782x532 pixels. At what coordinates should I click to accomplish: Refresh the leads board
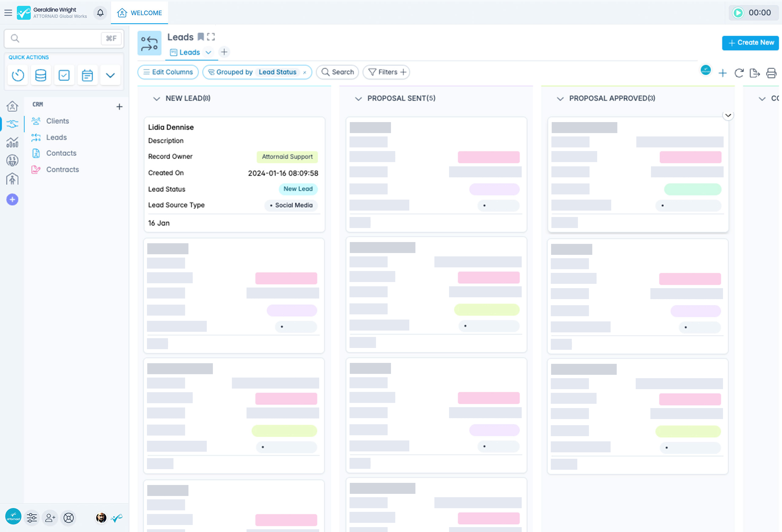pos(739,73)
